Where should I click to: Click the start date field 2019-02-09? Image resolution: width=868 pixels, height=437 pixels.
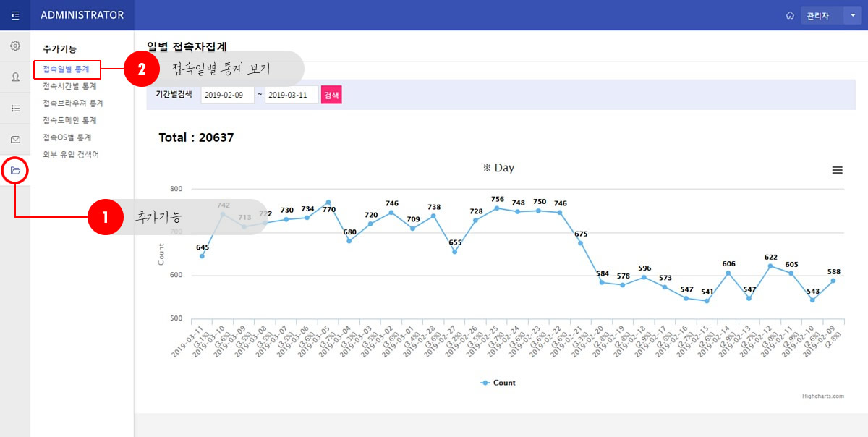click(x=227, y=95)
